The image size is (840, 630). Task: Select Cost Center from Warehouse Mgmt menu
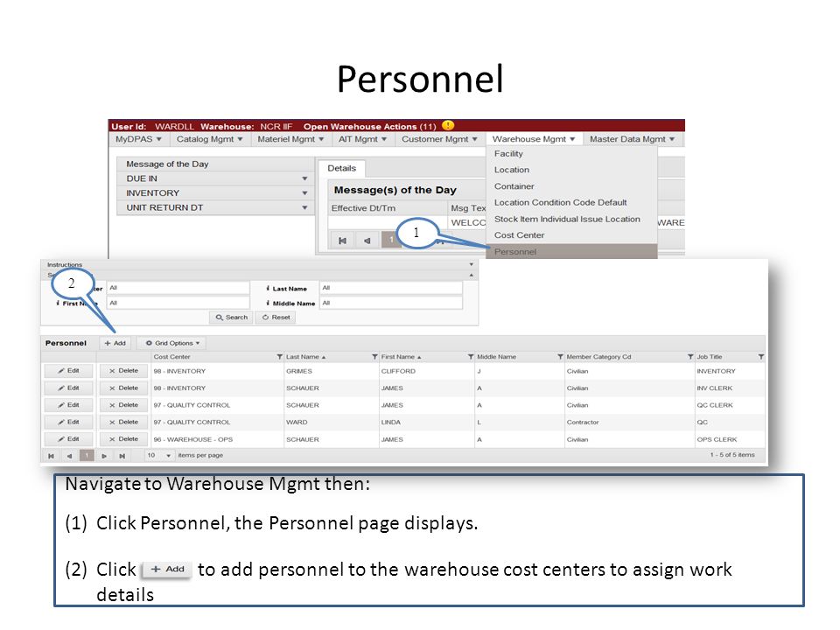(x=571, y=235)
